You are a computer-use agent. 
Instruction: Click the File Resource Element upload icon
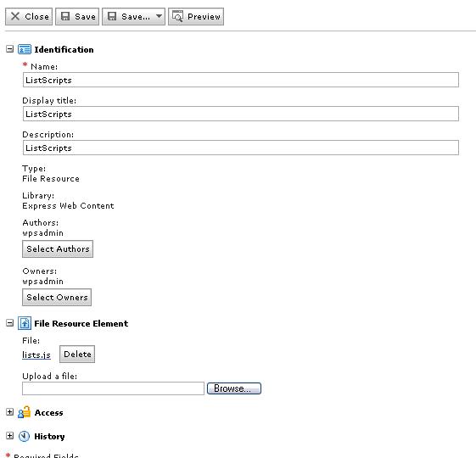click(25, 323)
